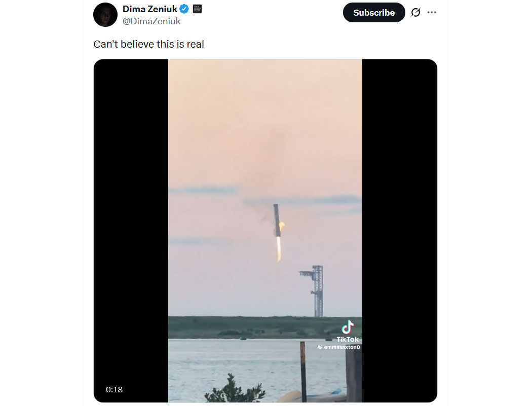Image resolution: width=532 pixels, height=406 pixels.
Task: Open the Dima Zeniuk display name link
Action: pyautogui.click(x=150, y=9)
